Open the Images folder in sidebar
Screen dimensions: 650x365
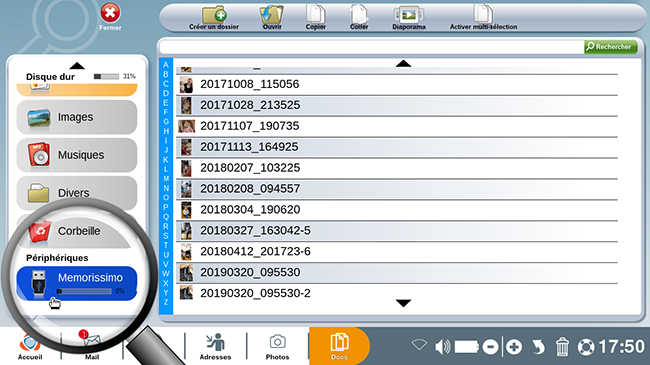tap(77, 117)
